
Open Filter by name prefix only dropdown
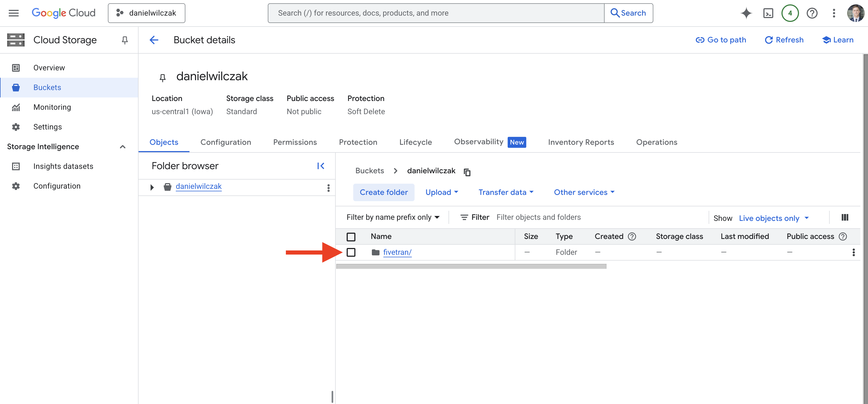coord(393,217)
